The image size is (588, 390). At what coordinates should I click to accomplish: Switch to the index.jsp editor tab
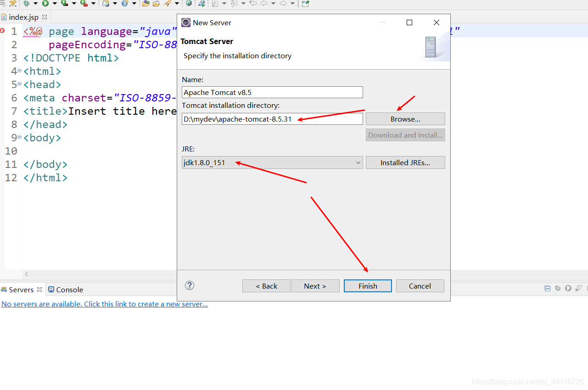click(24, 17)
